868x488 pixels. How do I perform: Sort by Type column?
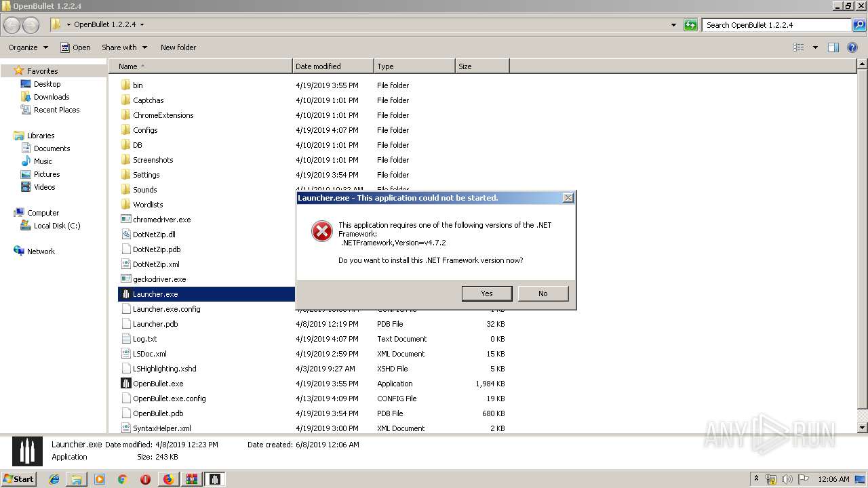[x=414, y=66]
